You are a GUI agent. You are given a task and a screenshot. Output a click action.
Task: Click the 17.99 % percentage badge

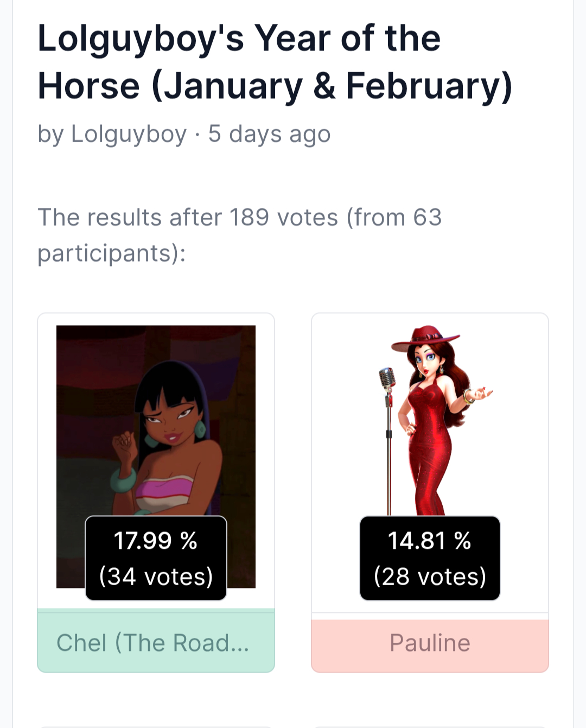[x=156, y=541]
